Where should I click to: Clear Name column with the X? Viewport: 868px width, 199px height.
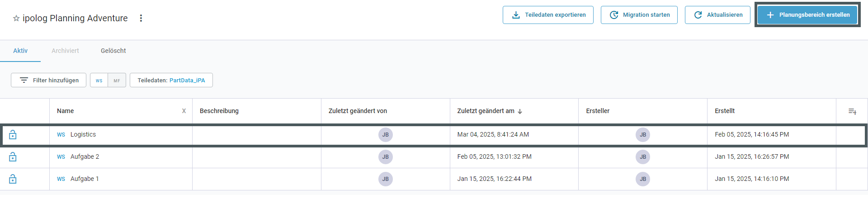[x=184, y=111]
